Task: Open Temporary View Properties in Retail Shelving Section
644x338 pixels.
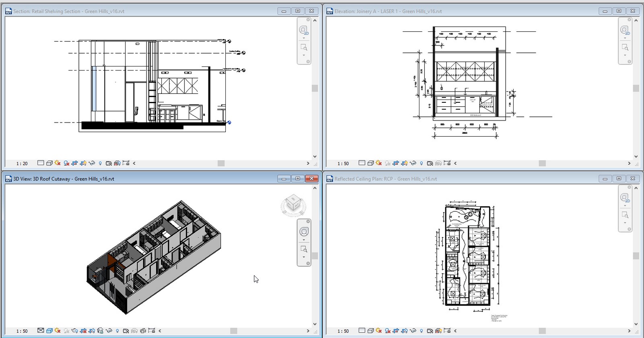Action: click(x=109, y=163)
